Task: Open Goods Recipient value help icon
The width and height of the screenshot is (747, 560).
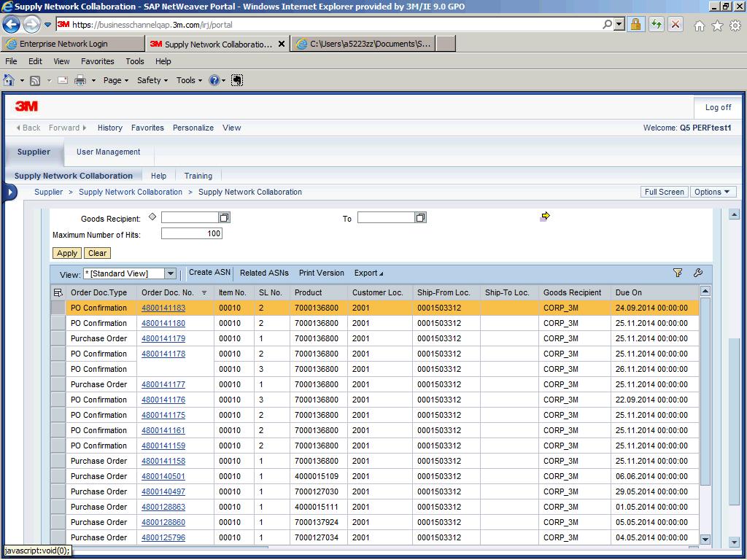Action: pyautogui.click(x=225, y=217)
